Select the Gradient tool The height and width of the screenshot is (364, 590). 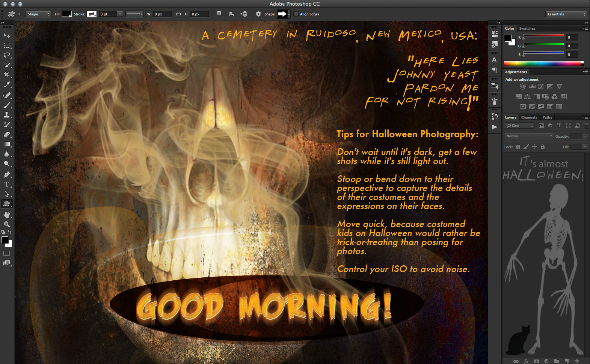7,144
